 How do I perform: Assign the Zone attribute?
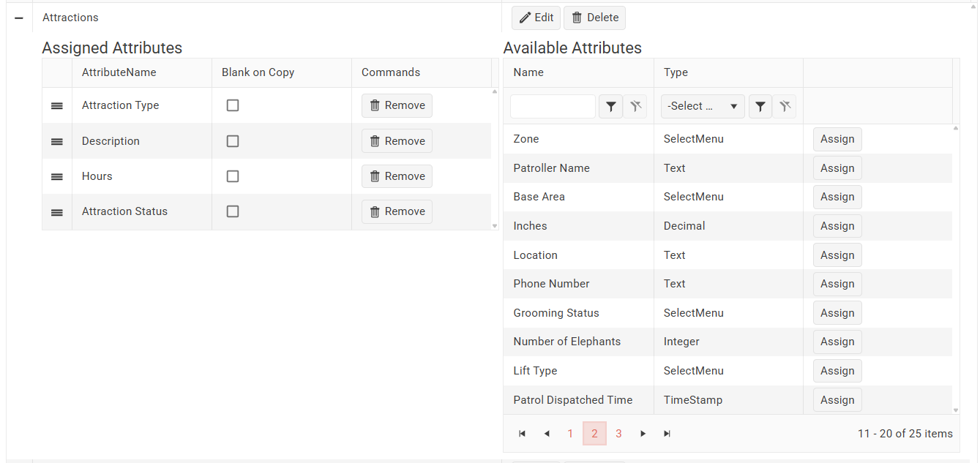click(x=837, y=139)
